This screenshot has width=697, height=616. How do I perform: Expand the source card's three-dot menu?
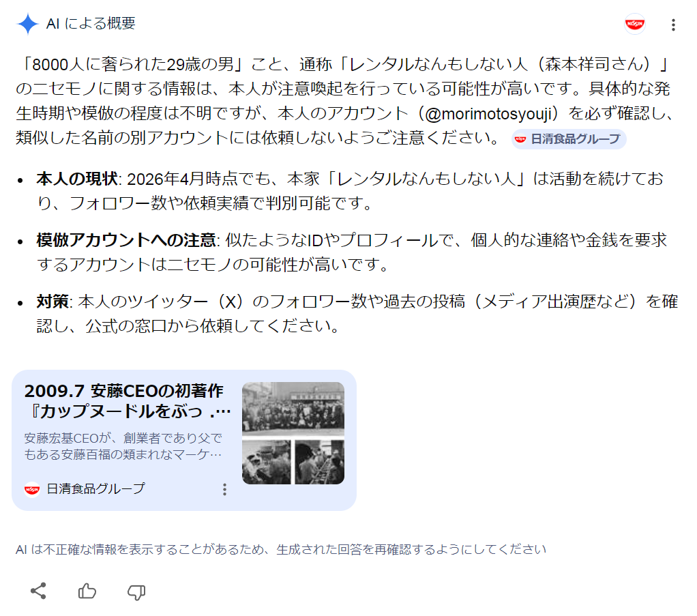click(224, 489)
